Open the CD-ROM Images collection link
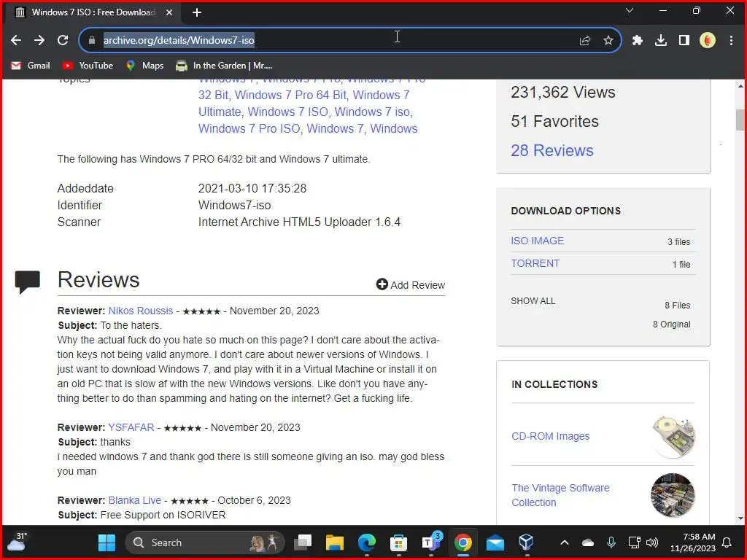Image resolution: width=747 pixels, height=560 pixels. coord(550,436)
